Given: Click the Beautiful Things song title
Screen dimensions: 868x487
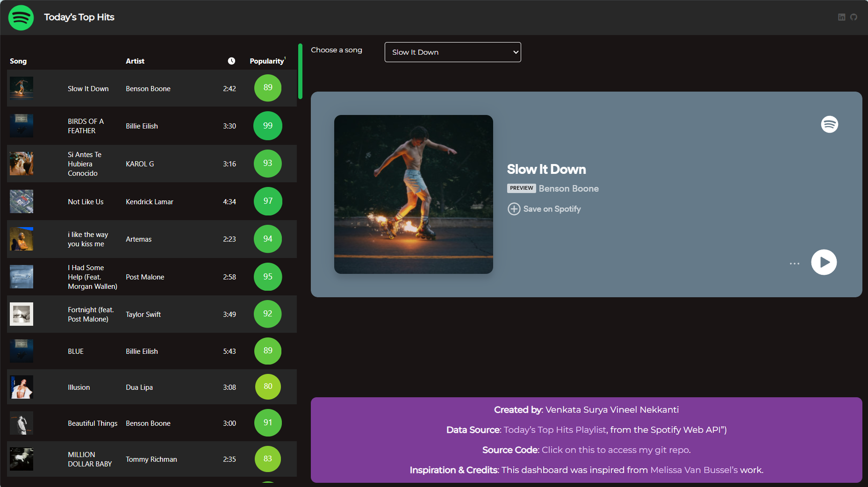Looking at the screenshot, I should [x=93, y=423].
